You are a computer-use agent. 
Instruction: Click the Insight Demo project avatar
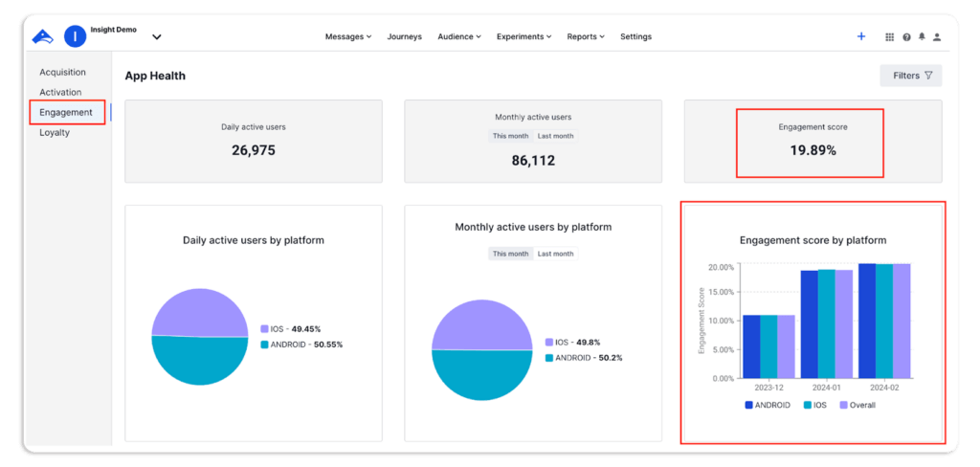point(75,36)
